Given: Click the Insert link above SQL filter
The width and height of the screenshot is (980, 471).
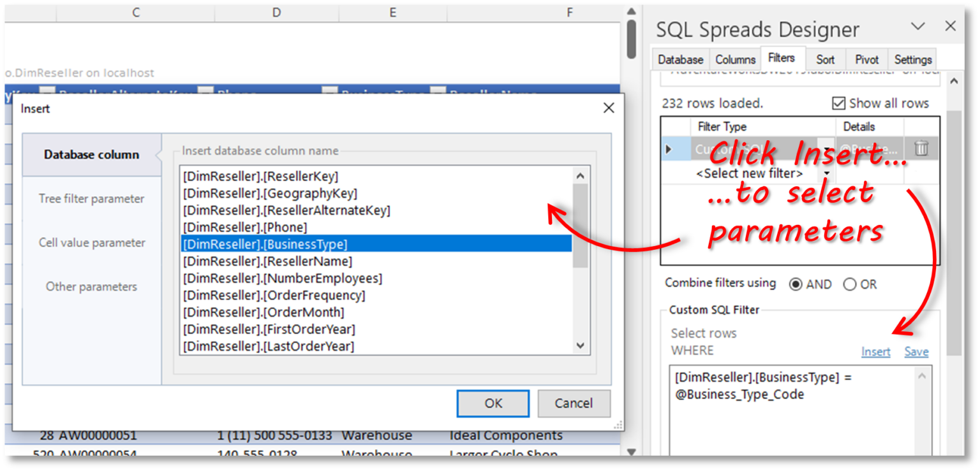Looking at the screenshot, I should pyautogui.click(x=875, y=352).
